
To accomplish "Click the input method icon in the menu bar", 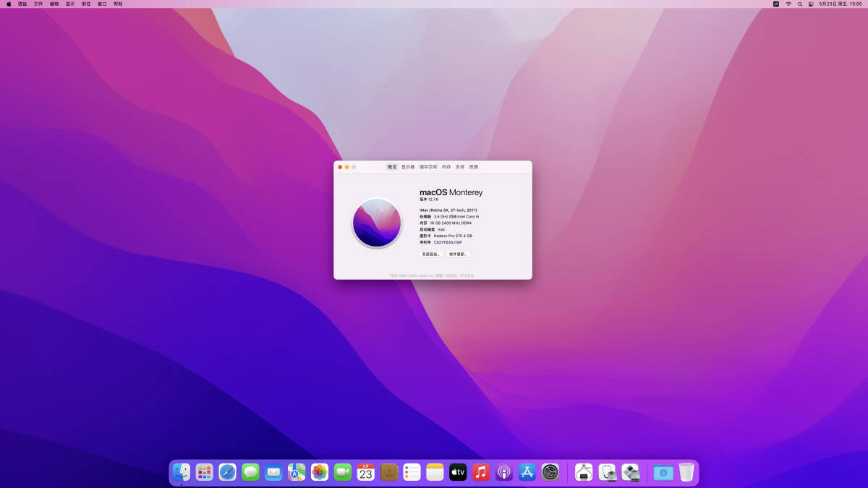I will point(776,4).
